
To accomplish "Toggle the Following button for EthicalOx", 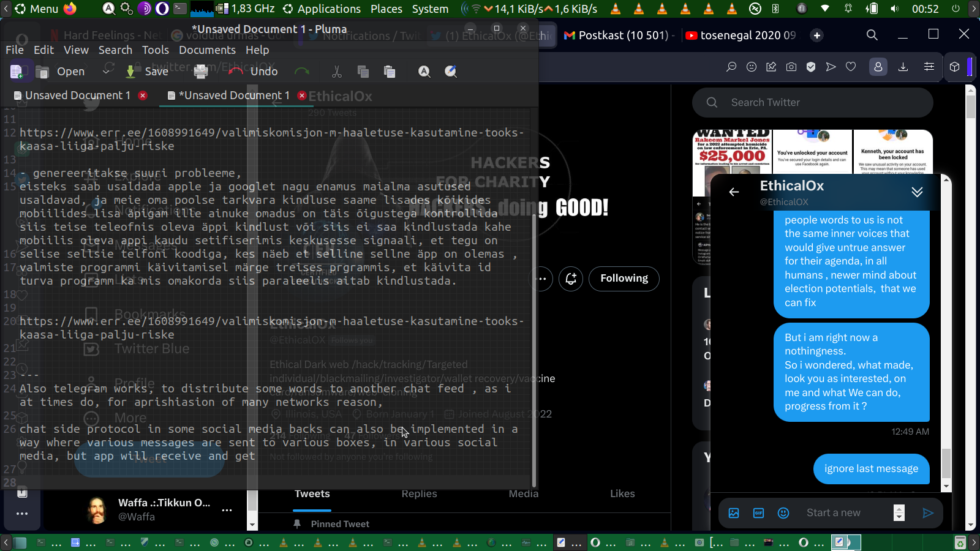I will [x=624, y=279].
